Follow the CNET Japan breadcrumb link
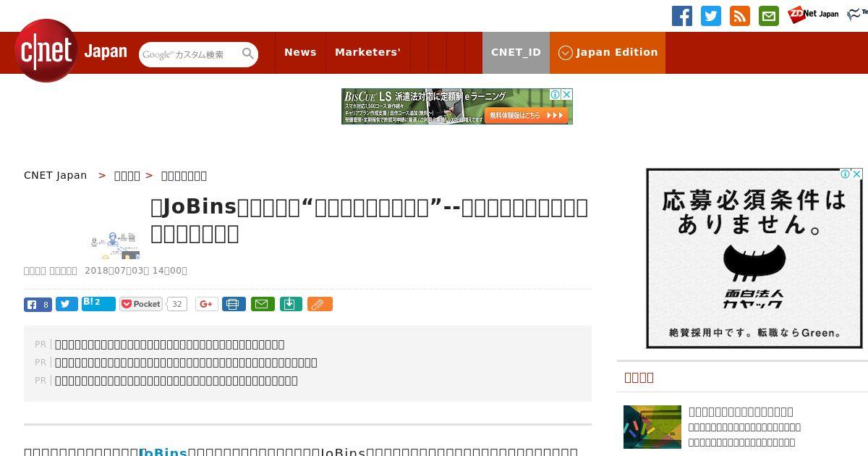868x456 pixels. tap(55, 175)
